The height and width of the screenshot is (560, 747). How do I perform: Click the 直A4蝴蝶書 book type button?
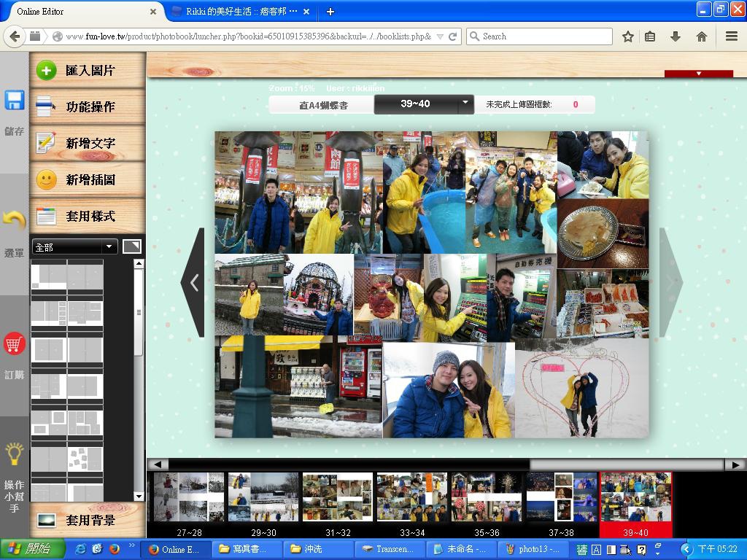(x=322, y=105)
